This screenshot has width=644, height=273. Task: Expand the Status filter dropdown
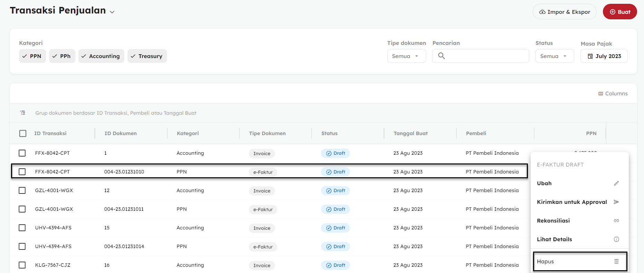pos(554,56)
